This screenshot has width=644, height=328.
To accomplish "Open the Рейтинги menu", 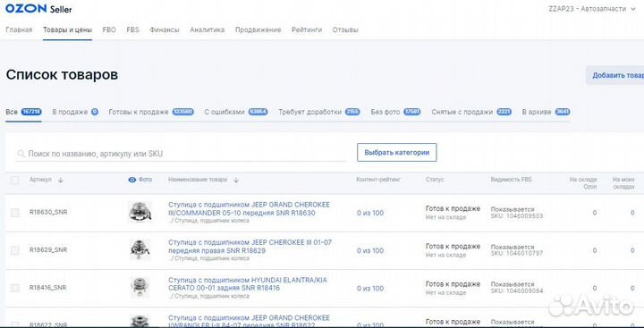I will point(307,30).
